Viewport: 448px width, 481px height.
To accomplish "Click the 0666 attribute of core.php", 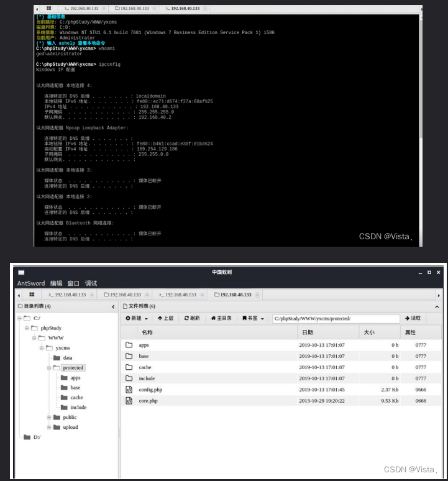I will coord(421,401).
